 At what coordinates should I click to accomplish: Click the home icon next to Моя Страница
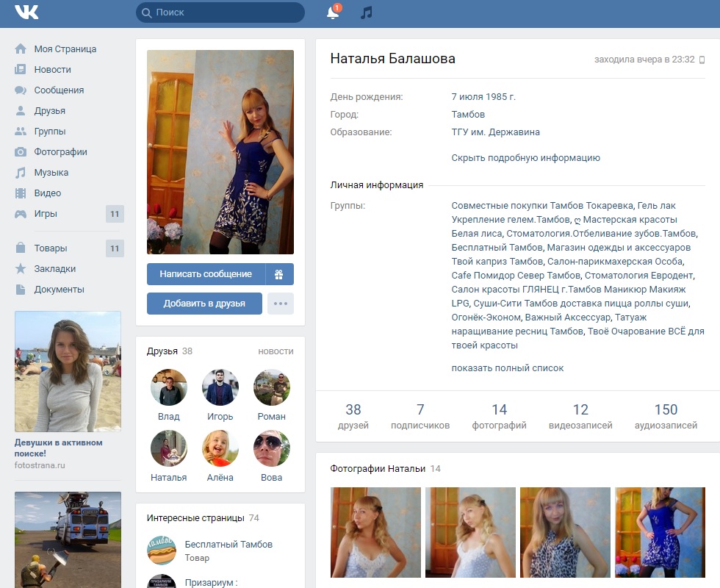pyautogui.click(x=21, y=49)
